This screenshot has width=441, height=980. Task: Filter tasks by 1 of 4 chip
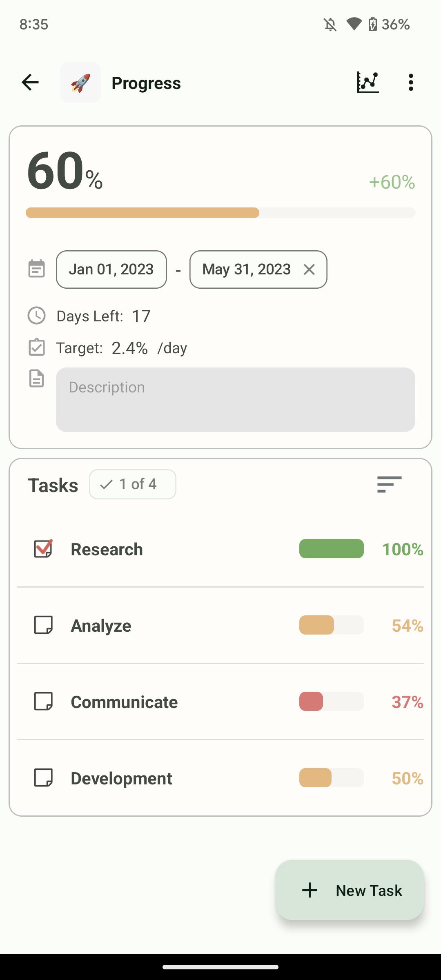click(x=133, y=484)
